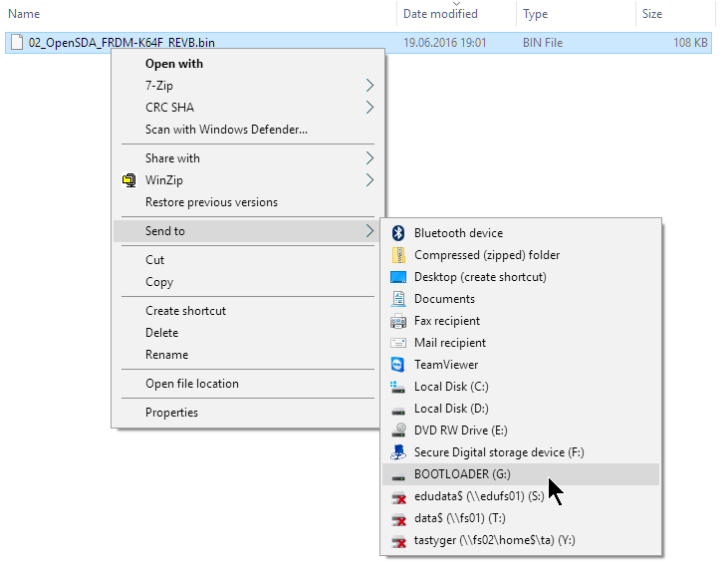Choose Desktop (create shortcut) option

480,277
